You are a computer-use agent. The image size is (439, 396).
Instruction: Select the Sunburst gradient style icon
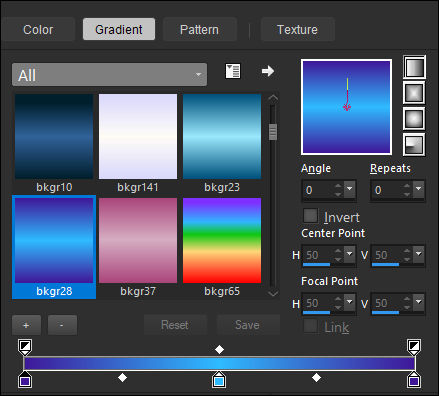(x=414, y=119)
